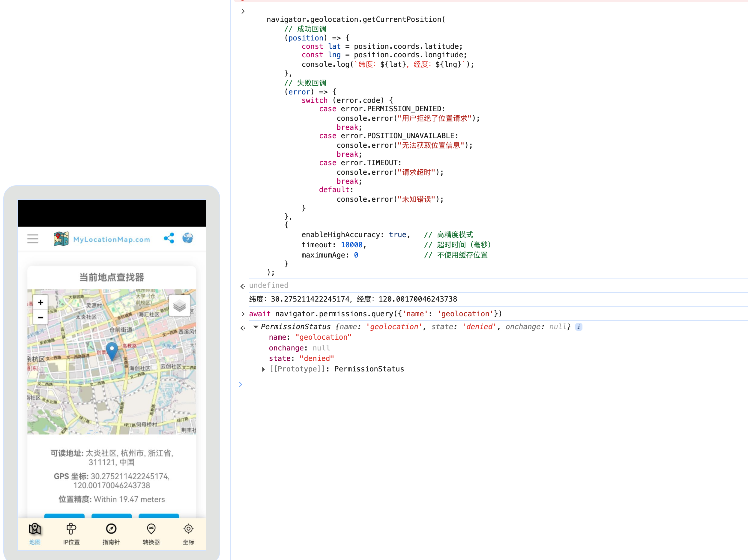The height and width of the screenshot is (560, 748).
Task: Click the MyLocationMap.com logo
Action: tap(102, 239)
